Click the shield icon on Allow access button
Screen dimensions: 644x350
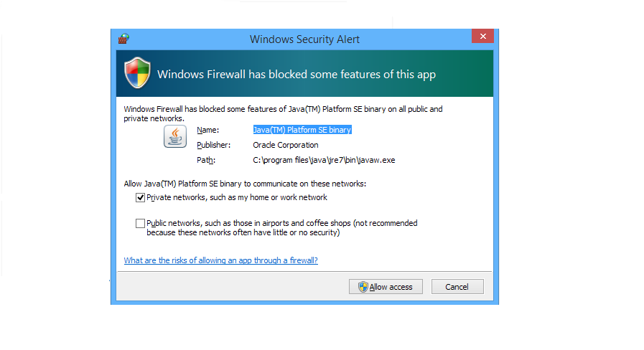[363, 287]
